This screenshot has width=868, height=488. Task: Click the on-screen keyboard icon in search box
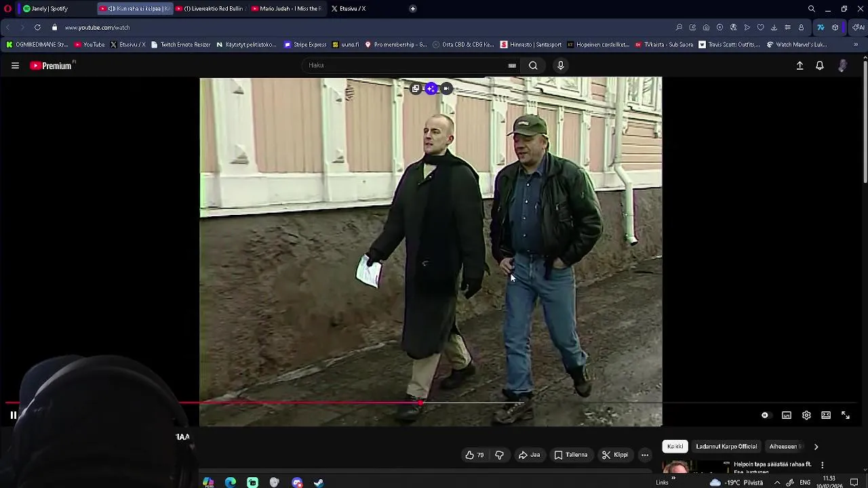512,66
